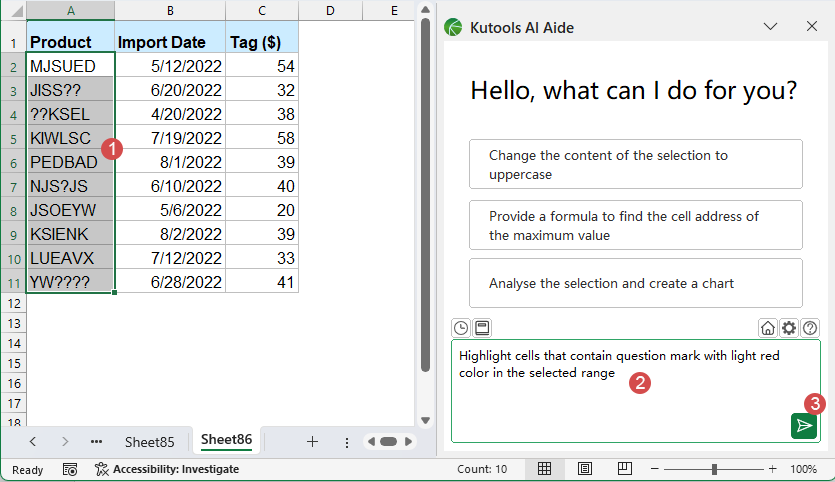Image resolution: width=835 pixels, height=482 pixels.
Task: Switch to Page Layout view
Action: pyautogui.click(x=585, y=469)
